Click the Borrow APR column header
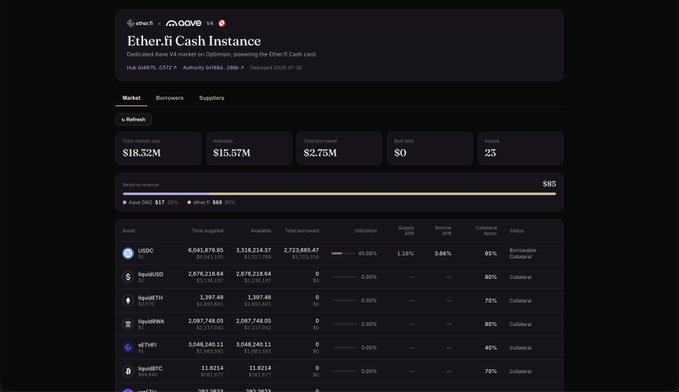679x392 pixels. coord(443,230)
